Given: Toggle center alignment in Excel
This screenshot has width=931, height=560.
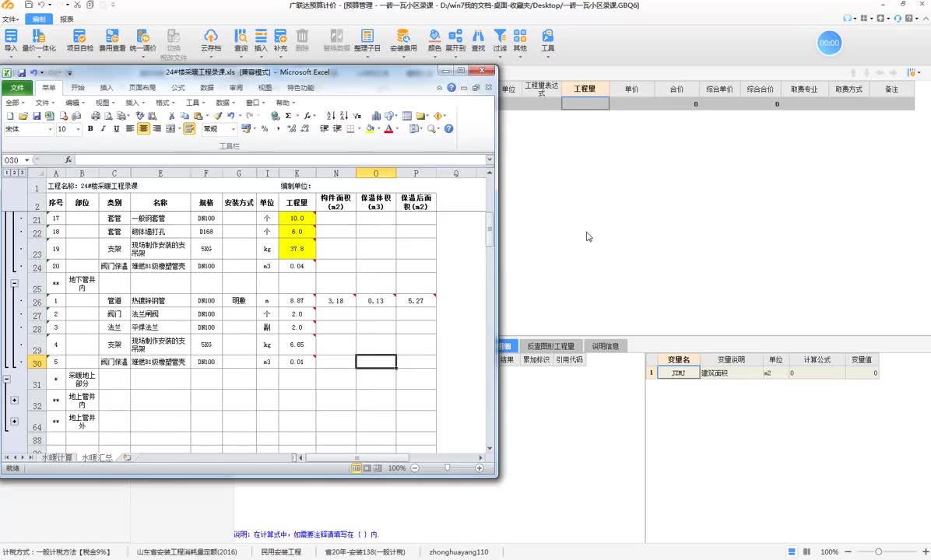Looking at the screenshot, I should 143,129.
